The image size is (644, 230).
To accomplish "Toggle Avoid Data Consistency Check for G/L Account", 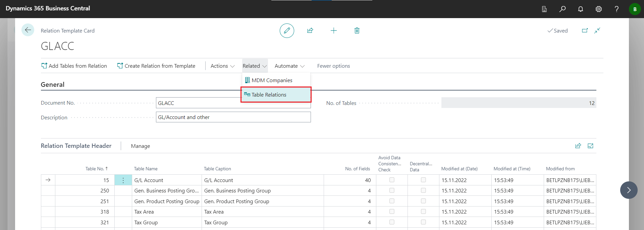I will (x=392, y=180).
